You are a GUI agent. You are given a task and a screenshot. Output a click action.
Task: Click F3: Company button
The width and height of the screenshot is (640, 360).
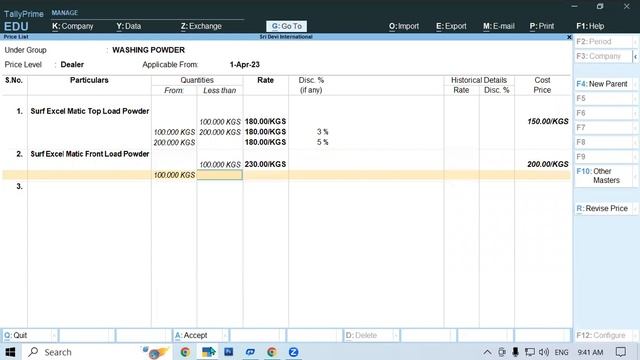(603, 56)
